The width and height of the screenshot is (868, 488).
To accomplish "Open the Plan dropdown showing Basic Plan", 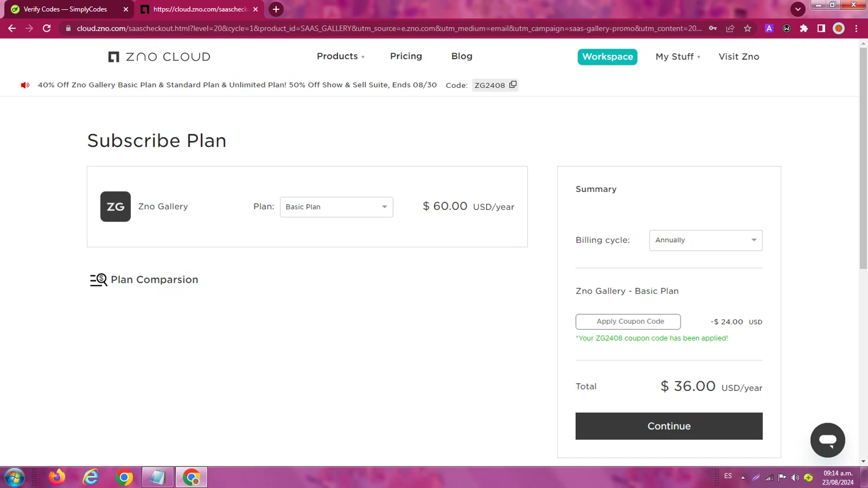I will pyautogui.click(x=336, y=207).
